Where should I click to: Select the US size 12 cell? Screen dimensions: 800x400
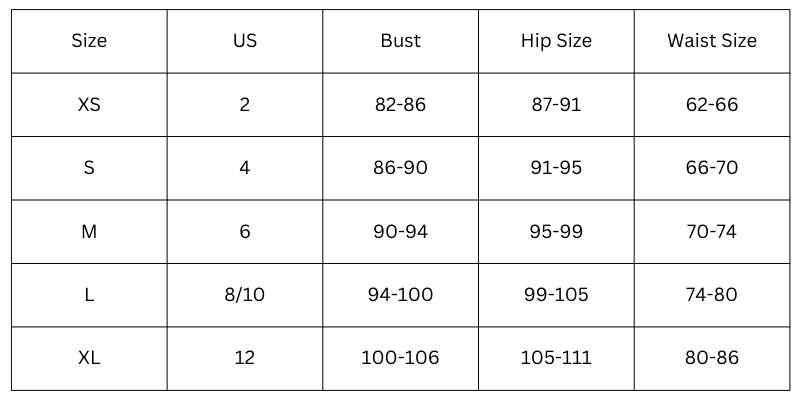tap(245, 358)
